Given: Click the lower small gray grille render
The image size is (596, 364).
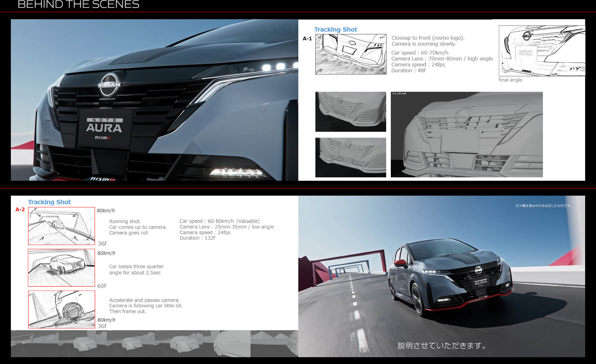Looking at the screenshot, I should [350, 158].
